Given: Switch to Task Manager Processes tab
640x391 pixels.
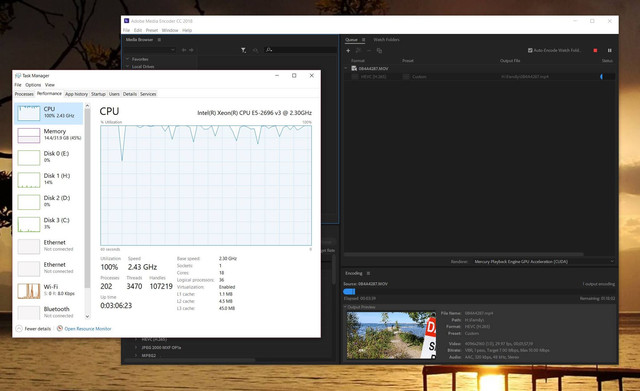Looking at the screenshot, I should click(24, 94).
